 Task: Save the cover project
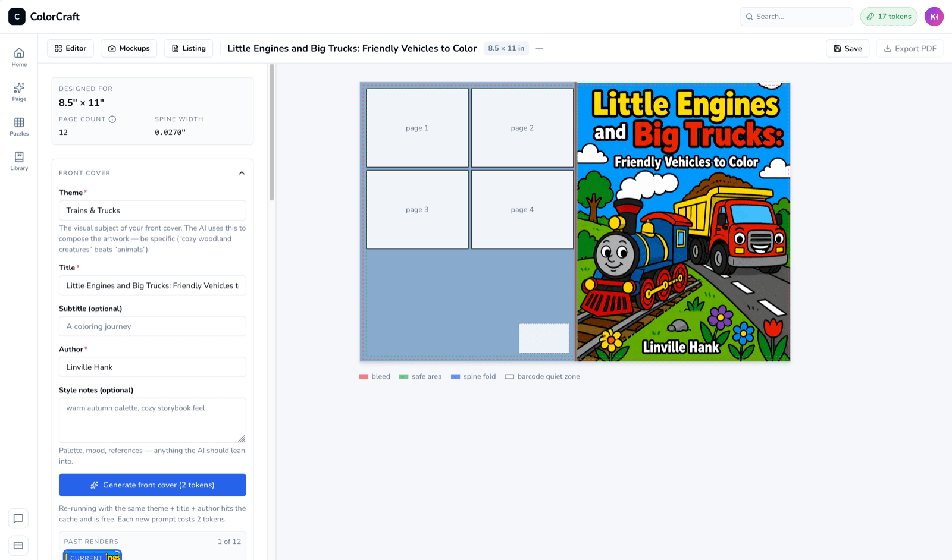(848, 48)
